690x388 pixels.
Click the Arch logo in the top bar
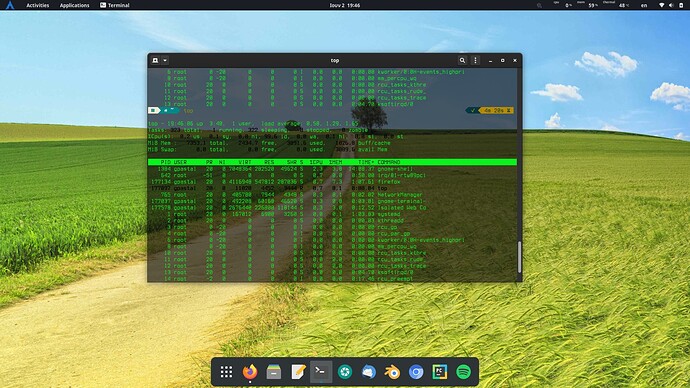pyautogui.click(x=10, y=5)
